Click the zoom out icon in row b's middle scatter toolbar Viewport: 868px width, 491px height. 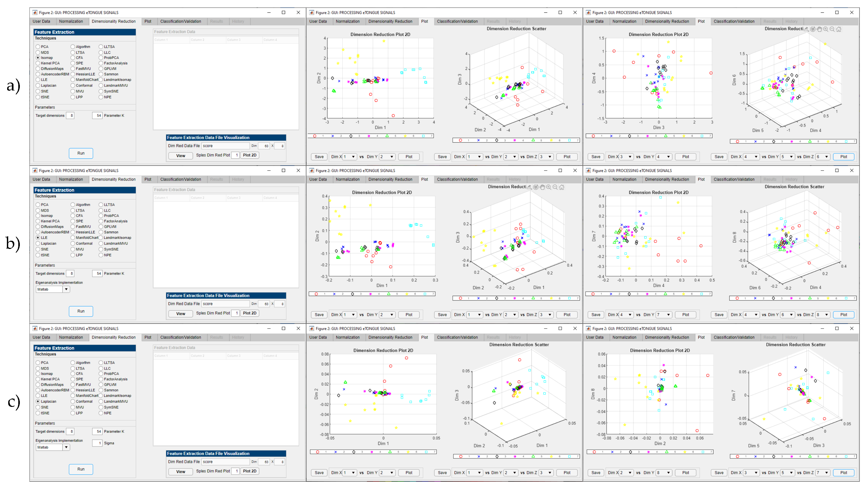coord(555,187)
